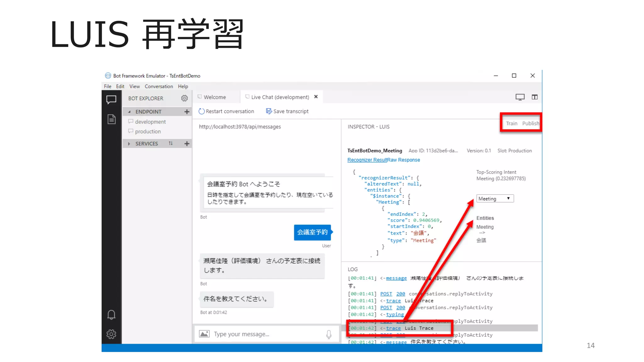
Task: Enter presentation mode via the monitor icon
Action: tap(520, 97)
